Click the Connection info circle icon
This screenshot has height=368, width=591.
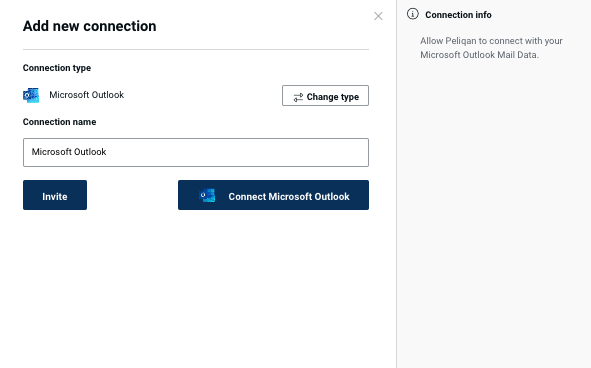click(x=413, y=14)
